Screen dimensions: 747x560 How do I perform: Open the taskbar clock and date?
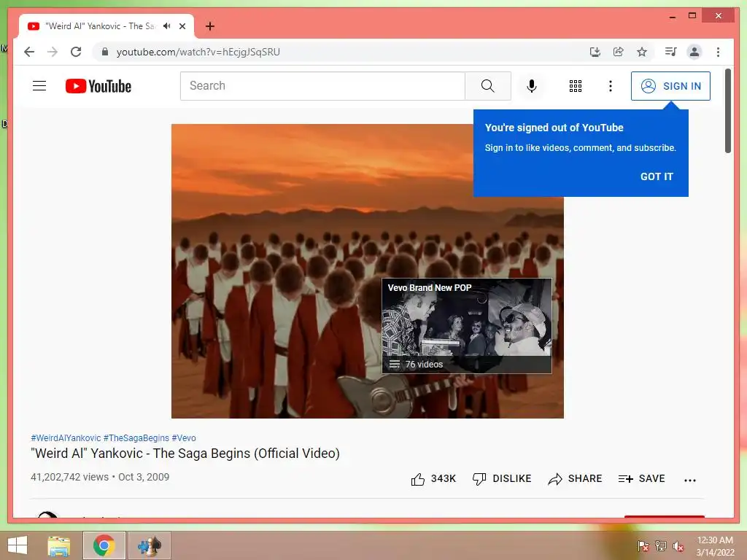715,546
